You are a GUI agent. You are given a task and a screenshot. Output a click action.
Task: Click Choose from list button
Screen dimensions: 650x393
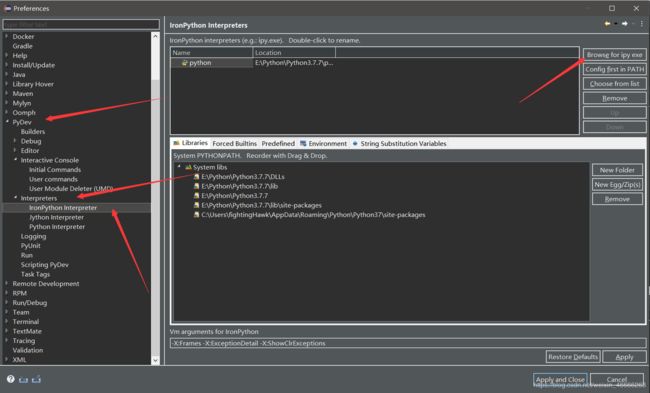coord(614,84)
